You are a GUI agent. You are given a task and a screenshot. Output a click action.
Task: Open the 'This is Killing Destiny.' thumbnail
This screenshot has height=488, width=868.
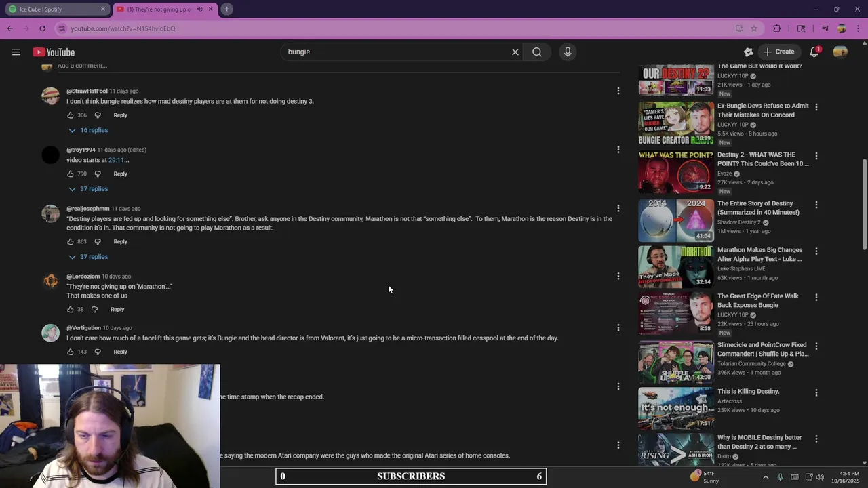tap(676, 408)
